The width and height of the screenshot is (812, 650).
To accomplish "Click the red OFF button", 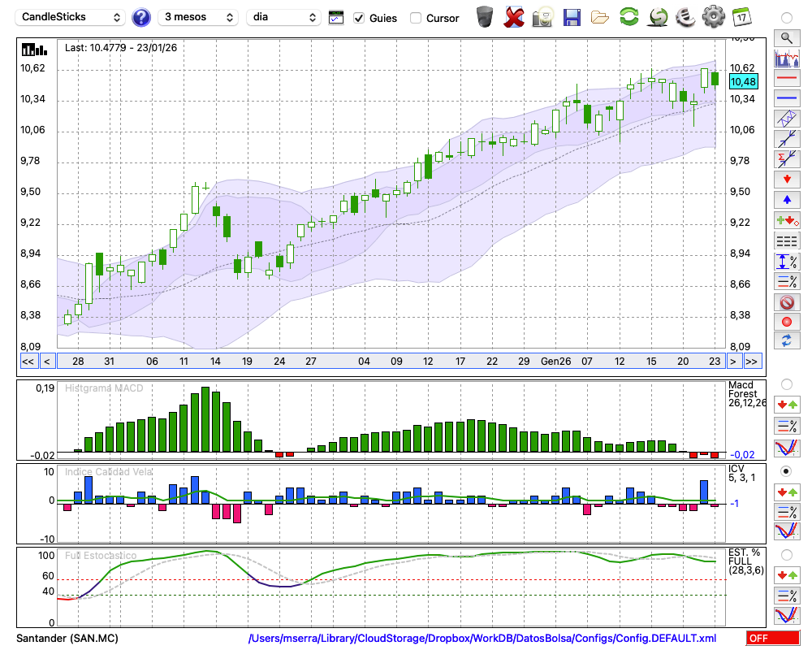I will click(x=771, y=639).
